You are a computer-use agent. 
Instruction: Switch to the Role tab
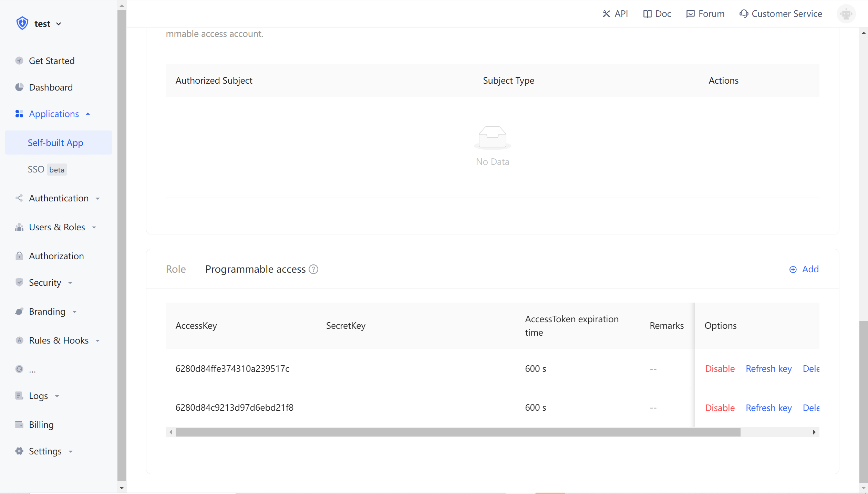[176, 269]
